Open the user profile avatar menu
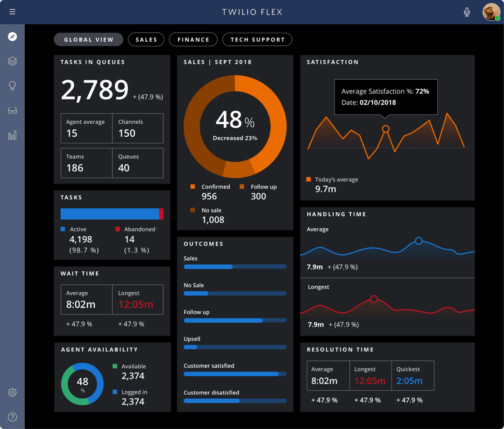Viewport: 504px width, 429px height. pyautogui.click(x=490, y=12)
